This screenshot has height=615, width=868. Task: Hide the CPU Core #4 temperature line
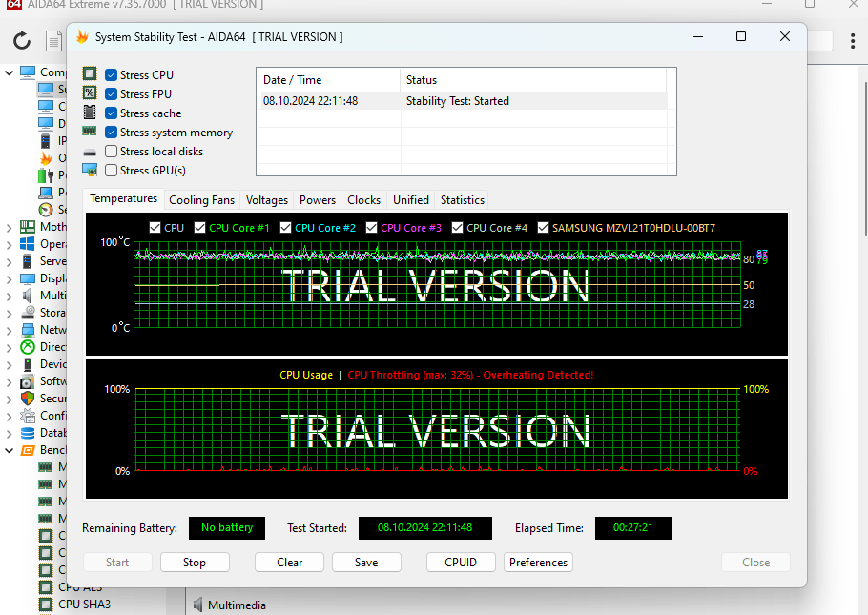tap(457, 228)
